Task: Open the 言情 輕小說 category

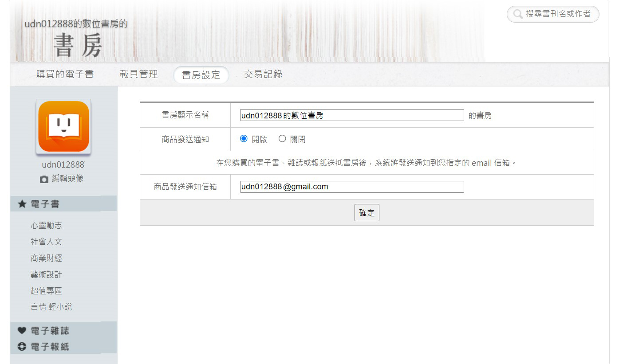Action: (x=51, y=307)
